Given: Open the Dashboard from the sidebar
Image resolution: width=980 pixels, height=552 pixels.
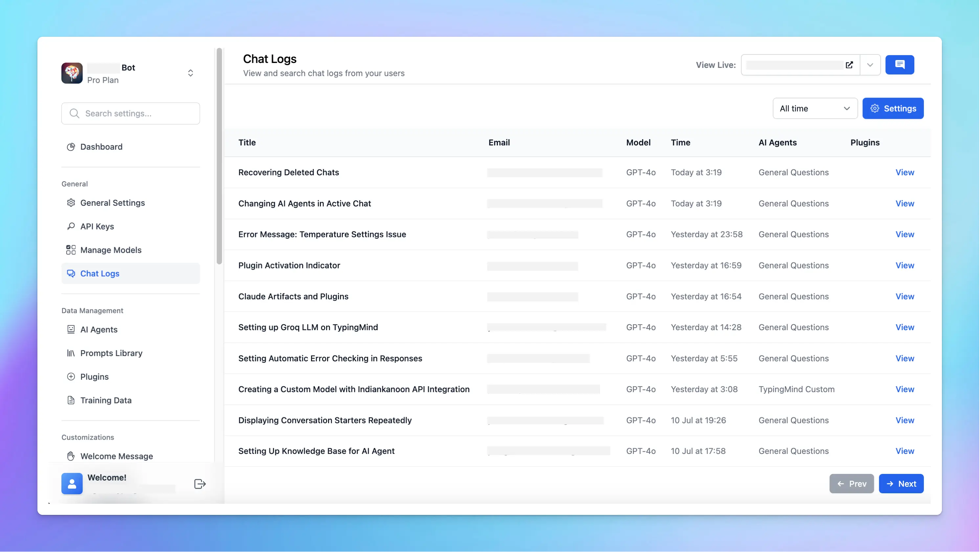Looking at the screenshot, I should coord(100,147).
